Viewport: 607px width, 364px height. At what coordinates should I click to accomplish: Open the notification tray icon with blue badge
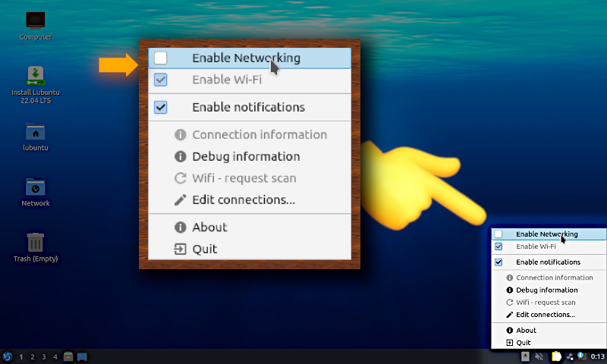pos(581,356)
